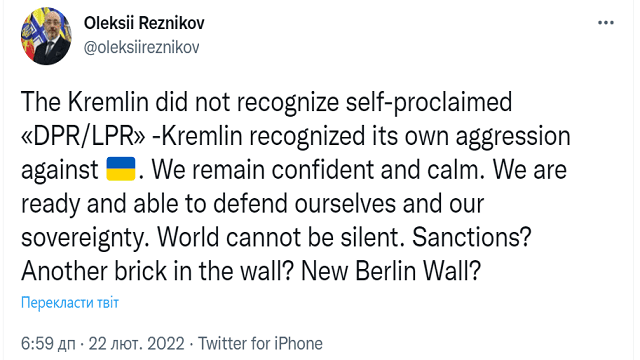Click Oleksii Reznikov's profile avatar

[46, 36]
